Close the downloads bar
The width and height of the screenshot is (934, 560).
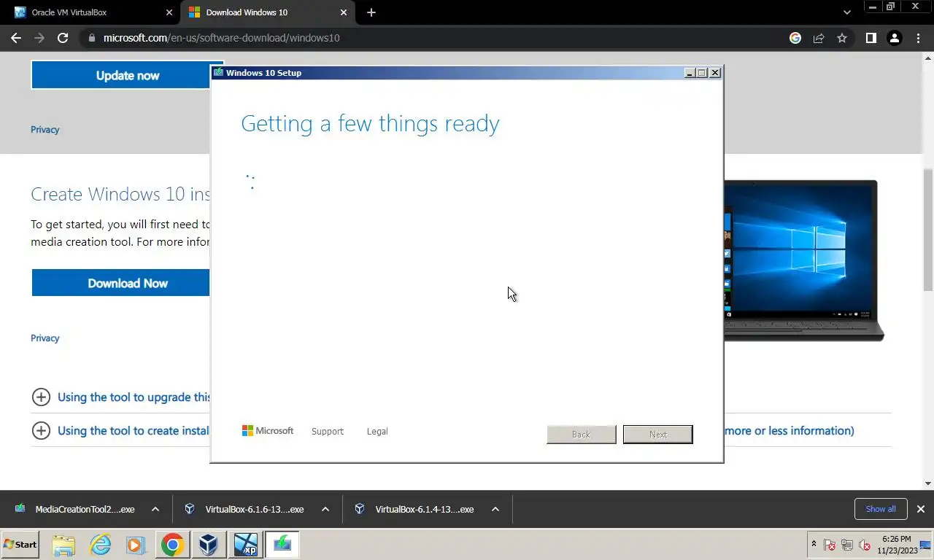pyautogui.click(x=921, y=509)
